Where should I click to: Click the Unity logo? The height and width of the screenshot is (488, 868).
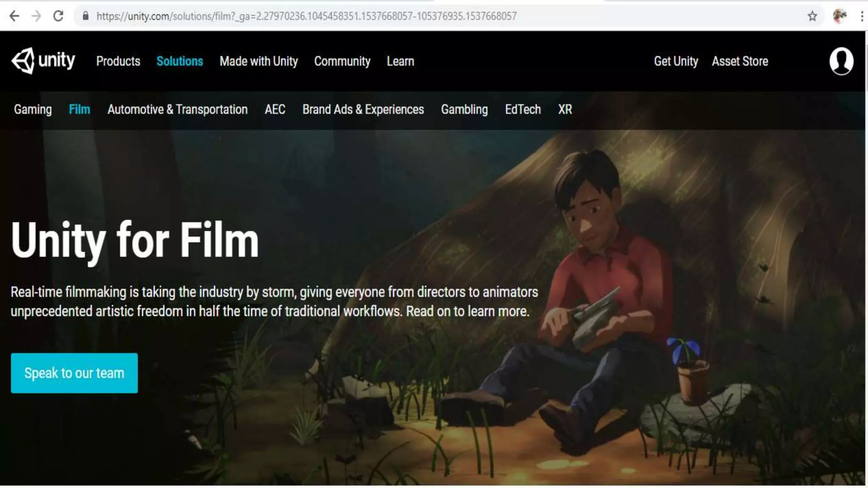coord(43,61)
